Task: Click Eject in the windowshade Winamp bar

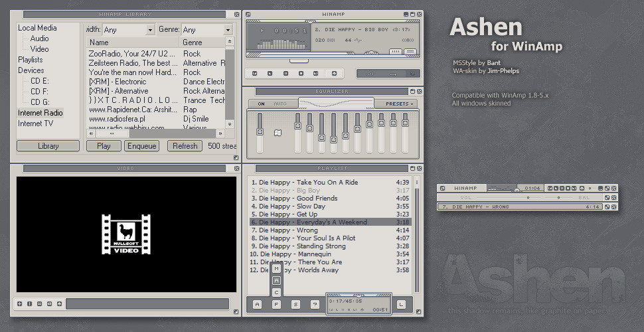Action: 582,188
